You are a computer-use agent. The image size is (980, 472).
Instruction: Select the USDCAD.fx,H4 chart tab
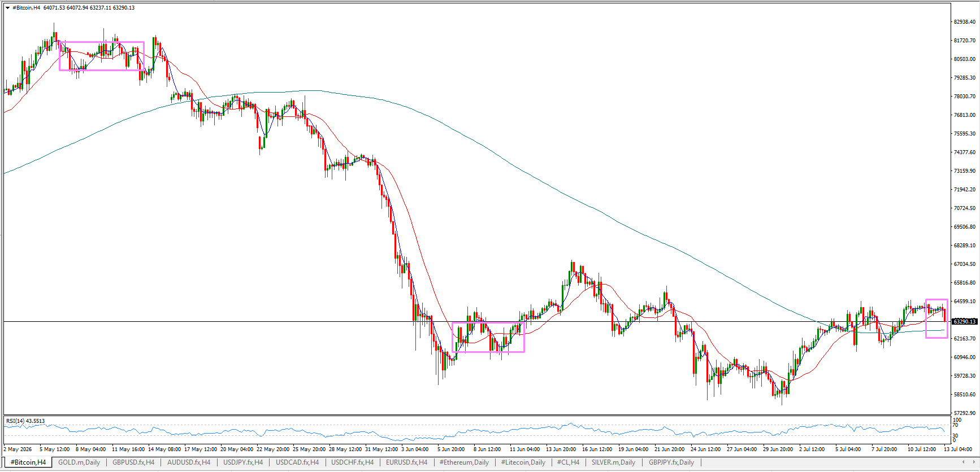point(297,462)
